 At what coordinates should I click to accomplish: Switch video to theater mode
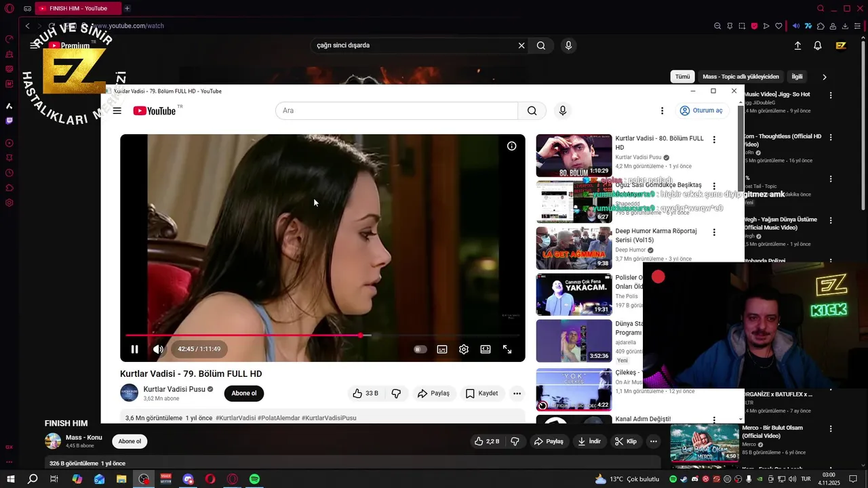(x=486, y=349)
